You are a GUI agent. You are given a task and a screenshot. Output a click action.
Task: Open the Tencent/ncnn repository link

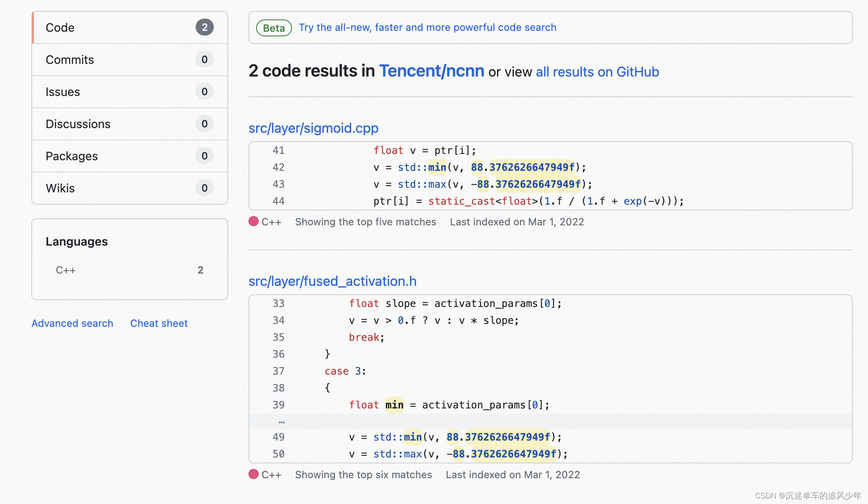click(431, 71)
